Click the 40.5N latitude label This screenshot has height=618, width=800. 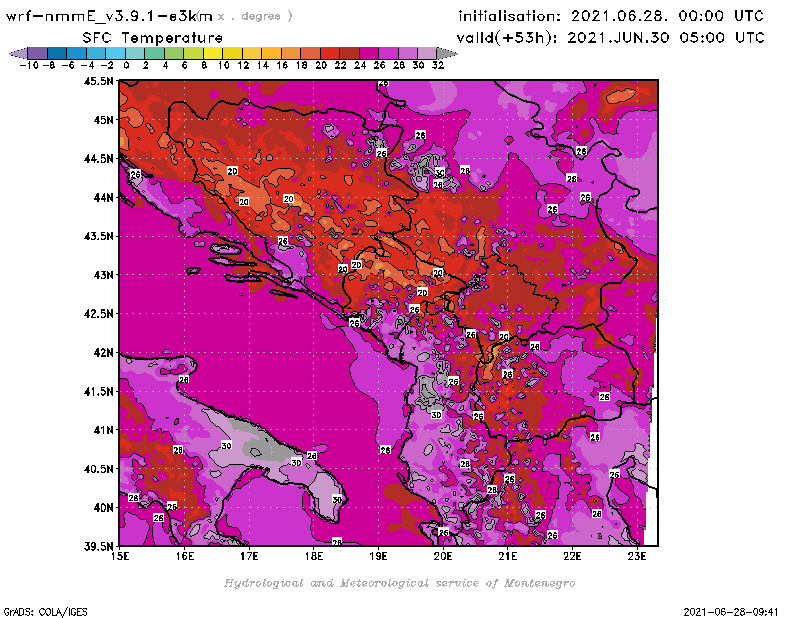point(98,469)
